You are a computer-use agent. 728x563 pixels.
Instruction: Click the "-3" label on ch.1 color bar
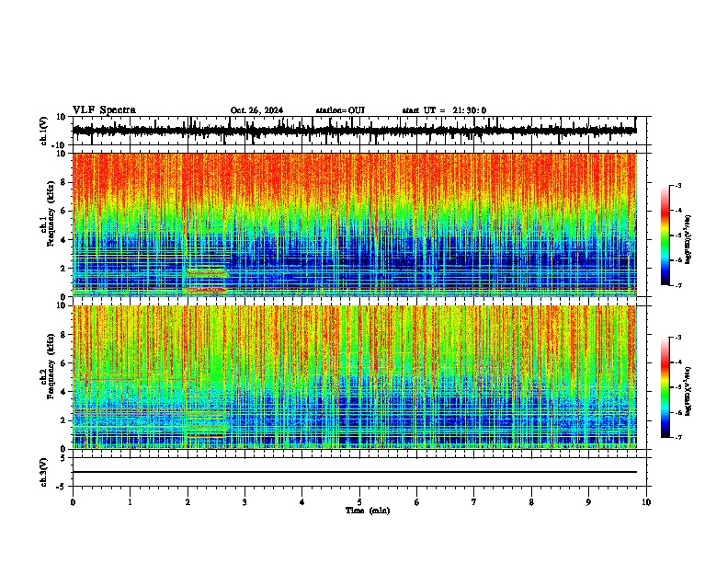coord(678,186)
